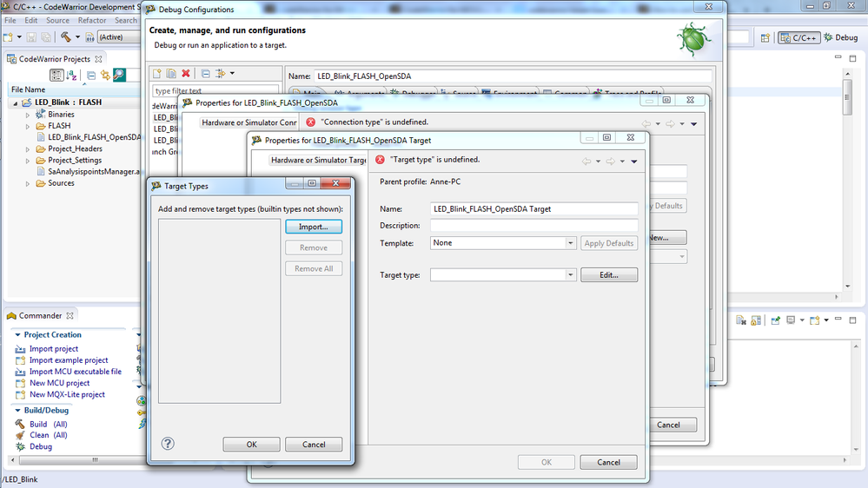
Task: Select the CodeWarrior Projects tab
Action: click(x=54, y=59)
